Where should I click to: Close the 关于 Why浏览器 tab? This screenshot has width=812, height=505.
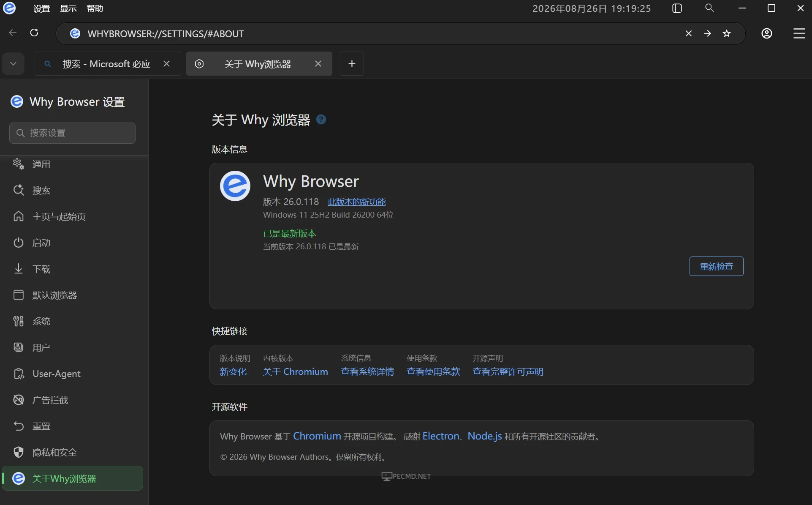[x=318, y=64]
